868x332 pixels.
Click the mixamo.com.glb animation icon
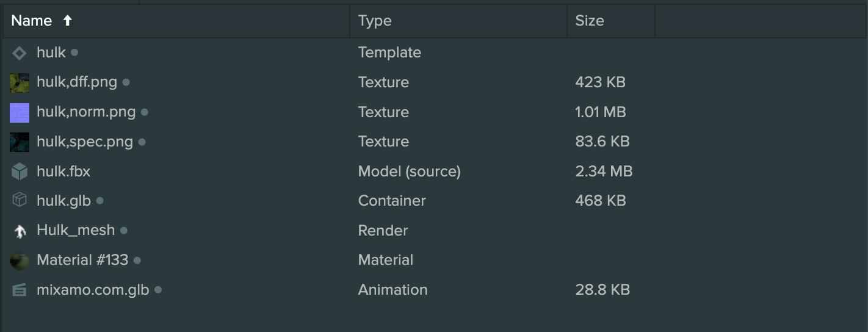(x=20, y=290)
